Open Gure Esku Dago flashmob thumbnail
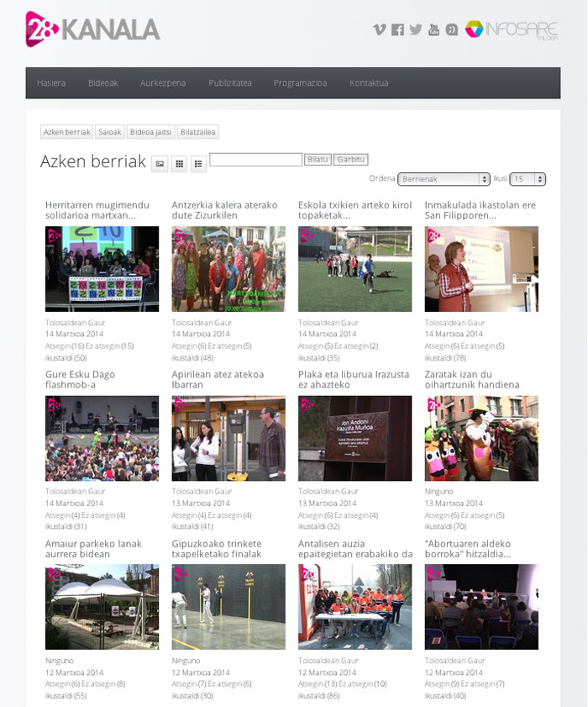The image size is (588, 707). coord(102,438)
